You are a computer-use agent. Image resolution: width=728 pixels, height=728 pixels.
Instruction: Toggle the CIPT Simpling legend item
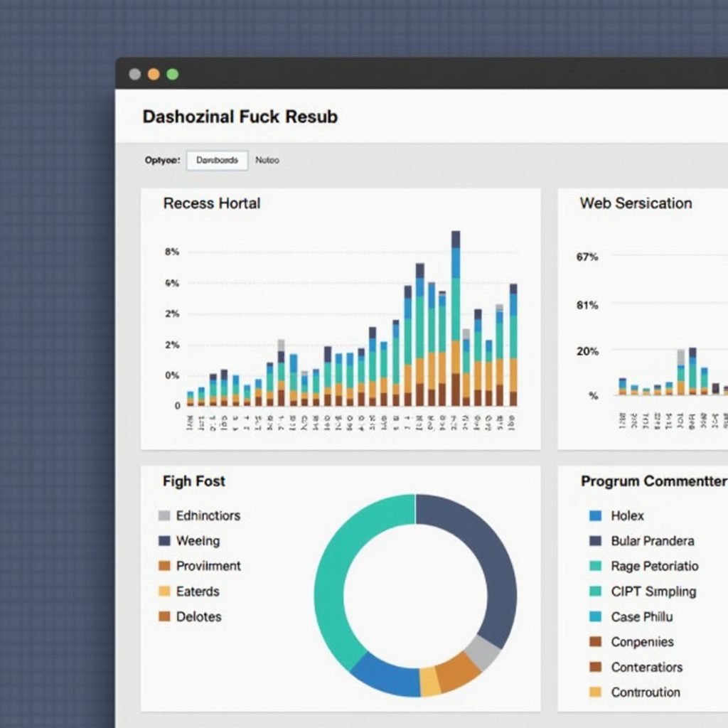coord(653,591)
